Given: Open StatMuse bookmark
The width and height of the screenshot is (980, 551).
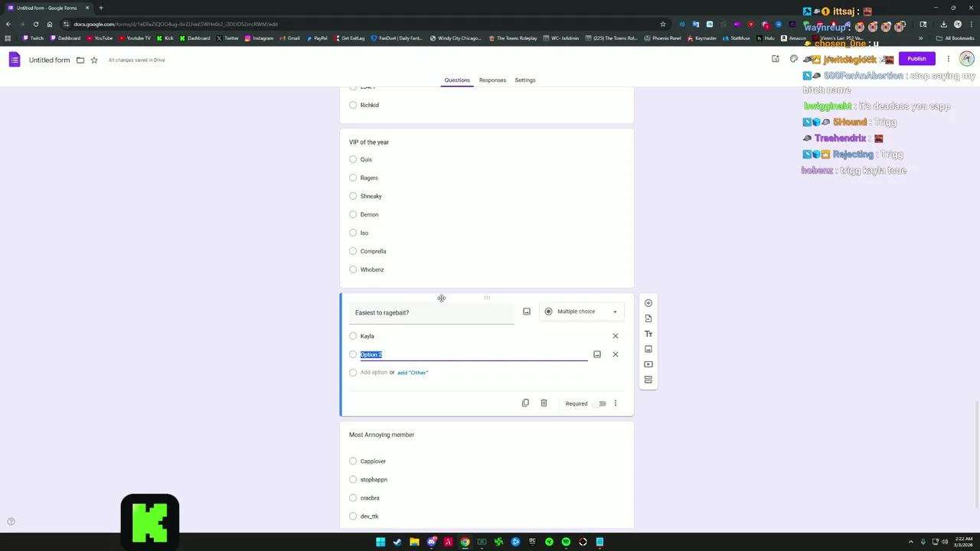Looking at the screenshot, I should tap(736, 38).
